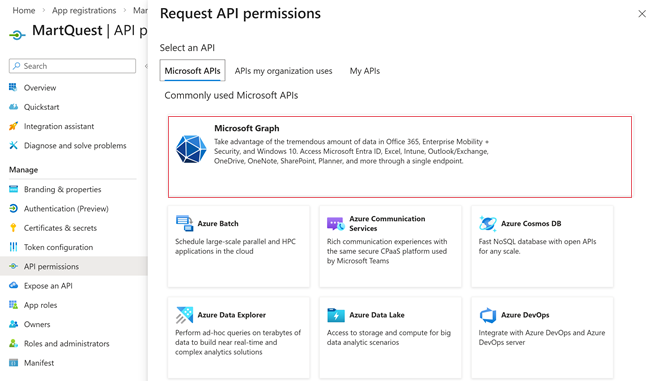Click 'Access to storage and compute' description
650x381 pixels.
coord(388,337)
